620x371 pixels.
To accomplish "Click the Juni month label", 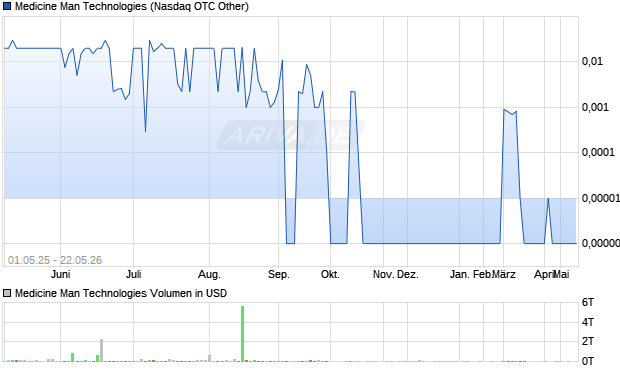I will click(x=60, y=274).
